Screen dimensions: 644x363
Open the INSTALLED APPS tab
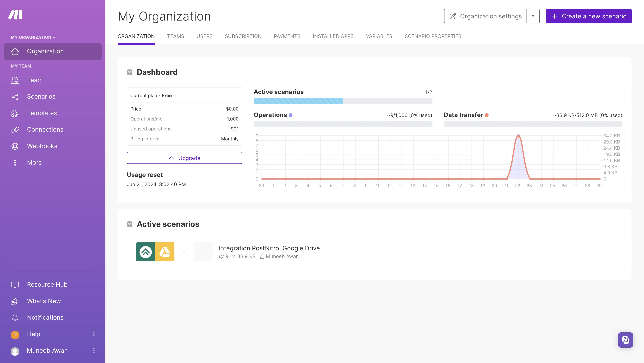coord(333,36)
